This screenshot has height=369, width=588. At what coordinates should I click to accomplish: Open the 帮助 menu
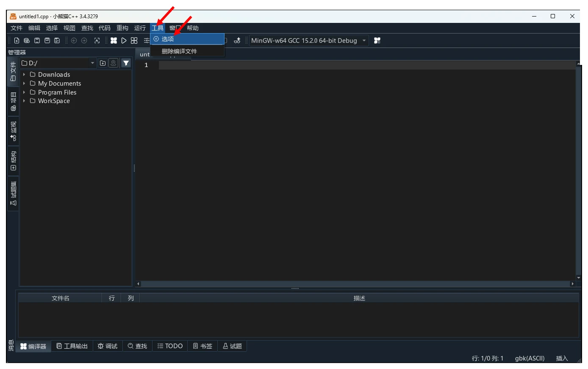pos(193,28)
